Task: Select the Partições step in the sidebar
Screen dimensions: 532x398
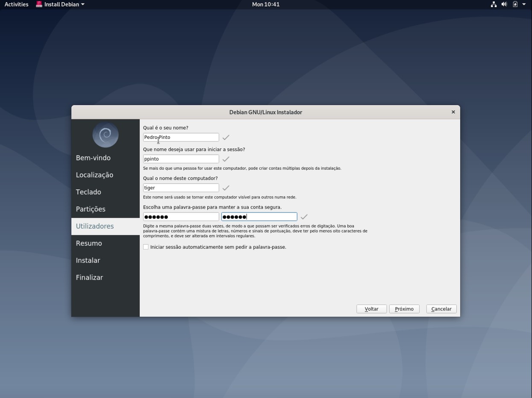Action: [91, 209]
